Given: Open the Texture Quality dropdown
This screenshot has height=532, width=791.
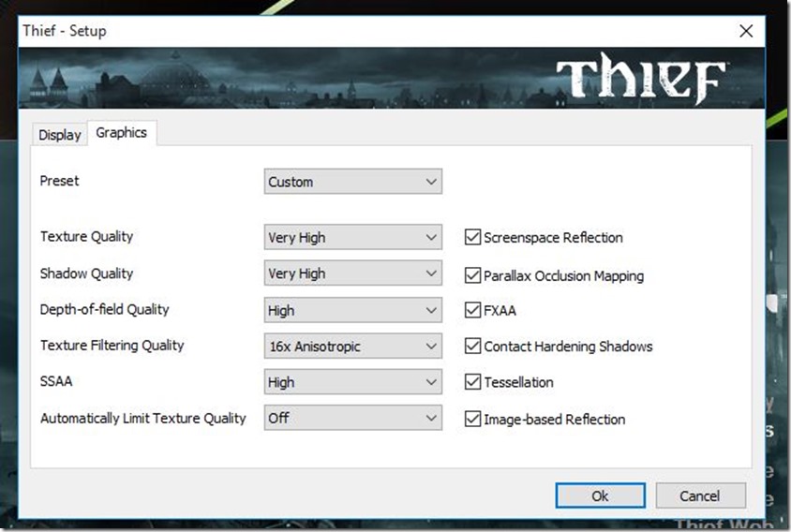Looking at the screenshot, I should (x=353, y=237).
